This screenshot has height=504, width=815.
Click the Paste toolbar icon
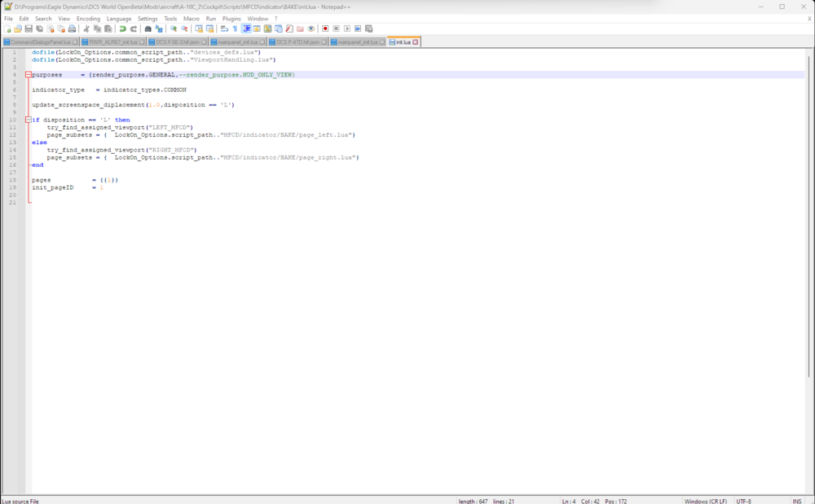click(108, 28)
